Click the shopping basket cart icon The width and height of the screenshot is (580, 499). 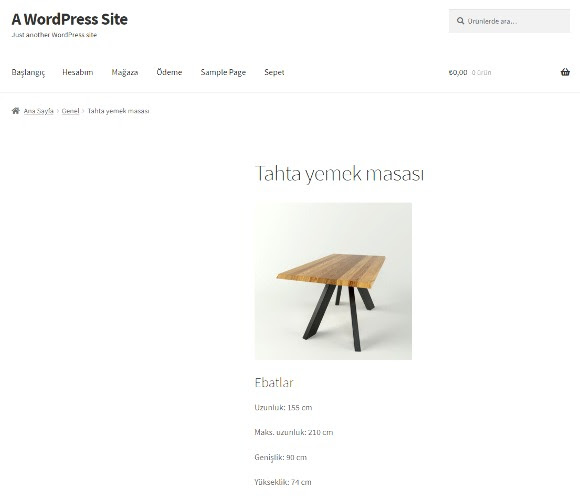click(565, 72)
